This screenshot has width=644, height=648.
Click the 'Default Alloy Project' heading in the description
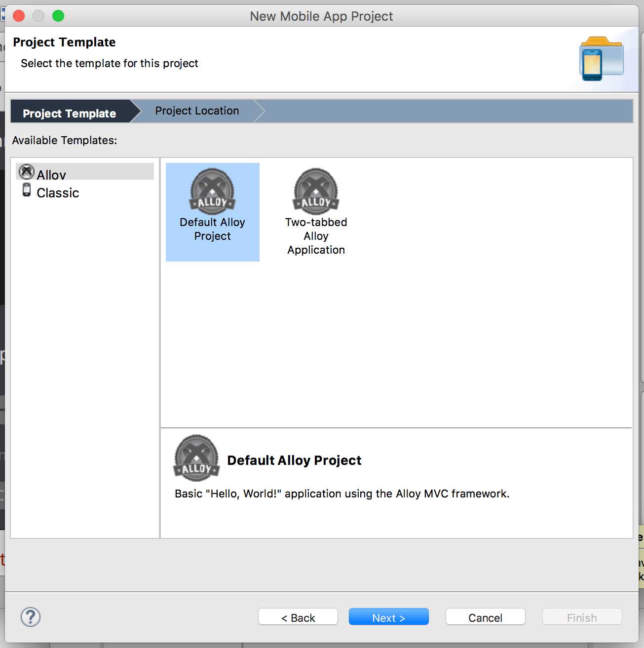294,460
